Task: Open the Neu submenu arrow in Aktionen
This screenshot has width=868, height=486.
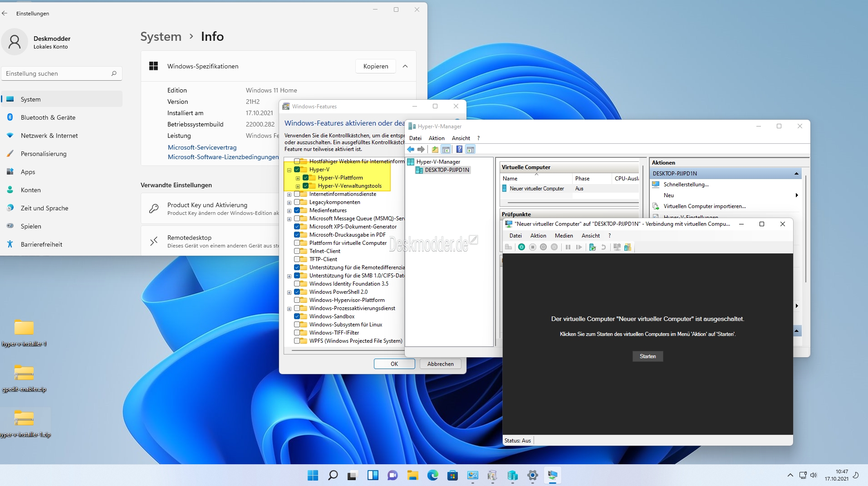Action: (x=796, y=195)
